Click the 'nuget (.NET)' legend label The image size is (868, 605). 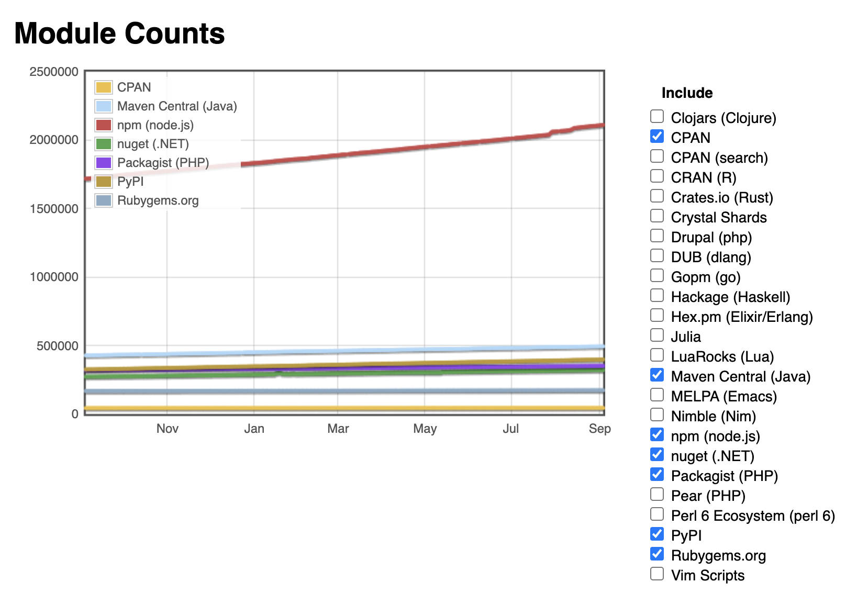click(153, 144)
